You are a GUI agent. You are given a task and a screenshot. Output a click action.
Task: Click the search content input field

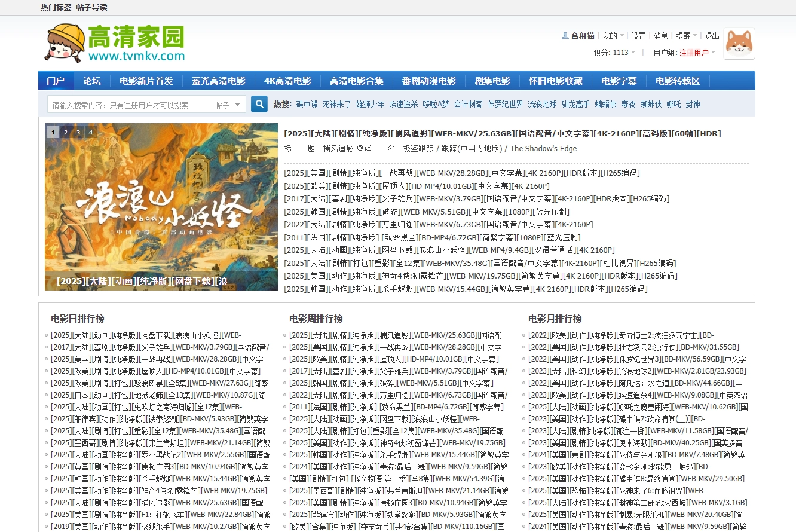point(128,105)
